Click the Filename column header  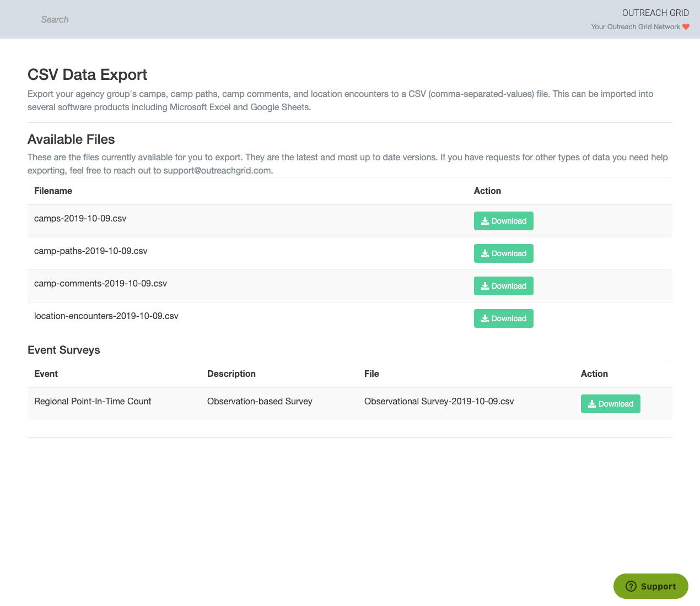click(53, 191)
